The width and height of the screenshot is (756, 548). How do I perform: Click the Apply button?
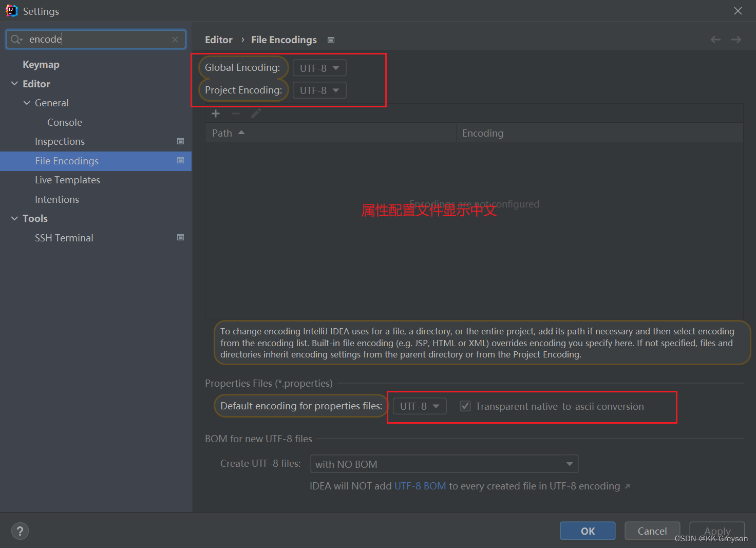[717, 531]
